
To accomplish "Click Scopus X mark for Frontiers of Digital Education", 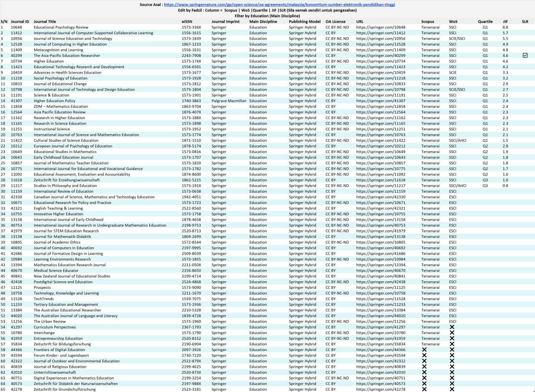I will tap(424, 350).
